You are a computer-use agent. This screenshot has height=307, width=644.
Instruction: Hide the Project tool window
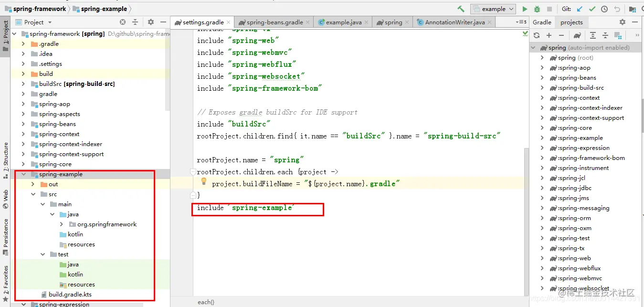162,22
